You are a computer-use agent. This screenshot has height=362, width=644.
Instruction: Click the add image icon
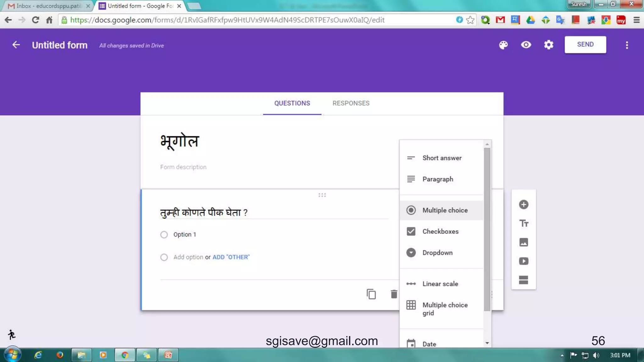(x=523, y=242)
